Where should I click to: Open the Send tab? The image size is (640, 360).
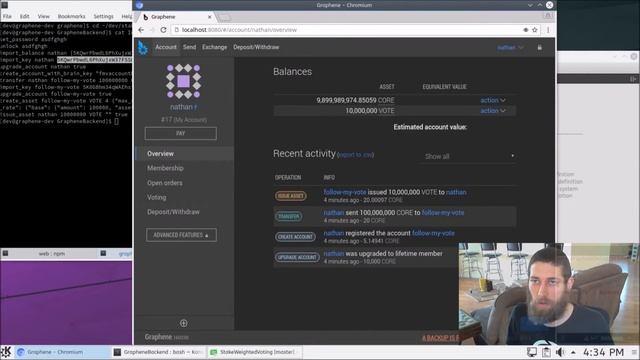tap(189, 47)
